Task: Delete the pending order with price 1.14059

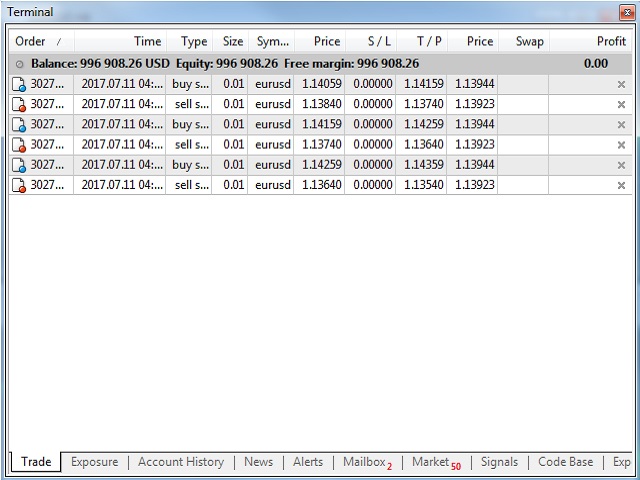Action: point(621,84)
